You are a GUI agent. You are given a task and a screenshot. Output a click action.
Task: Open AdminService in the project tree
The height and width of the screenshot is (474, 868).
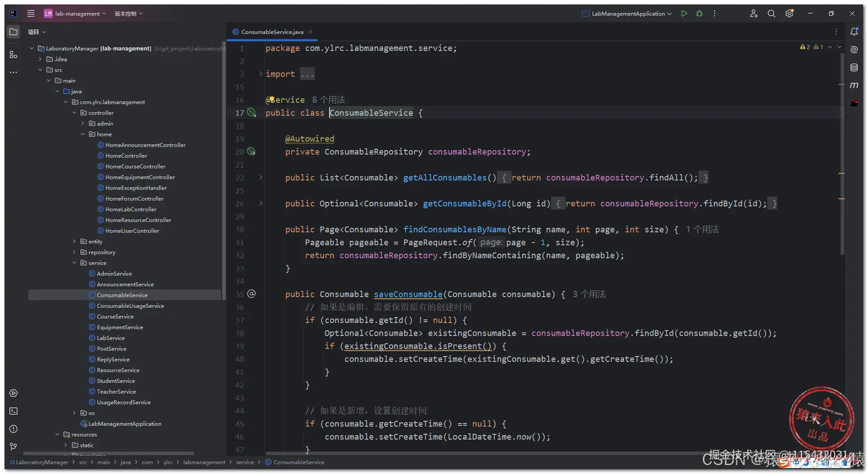(114, 273)
